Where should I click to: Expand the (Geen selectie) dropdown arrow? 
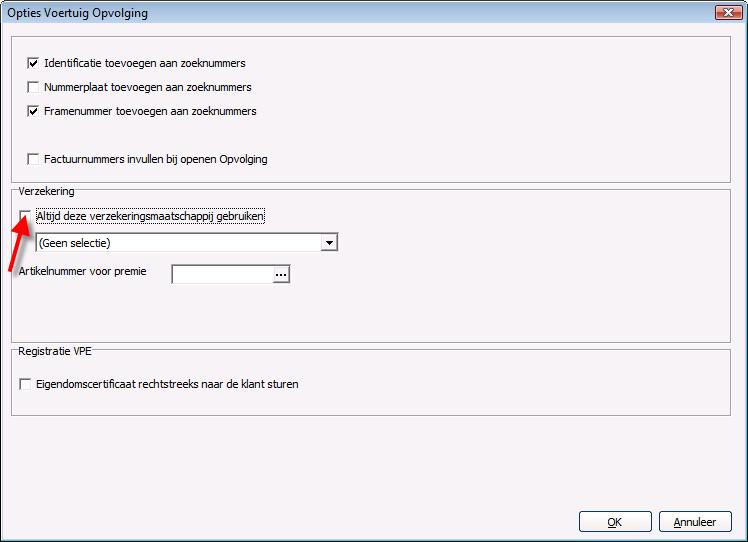[329, 243]
